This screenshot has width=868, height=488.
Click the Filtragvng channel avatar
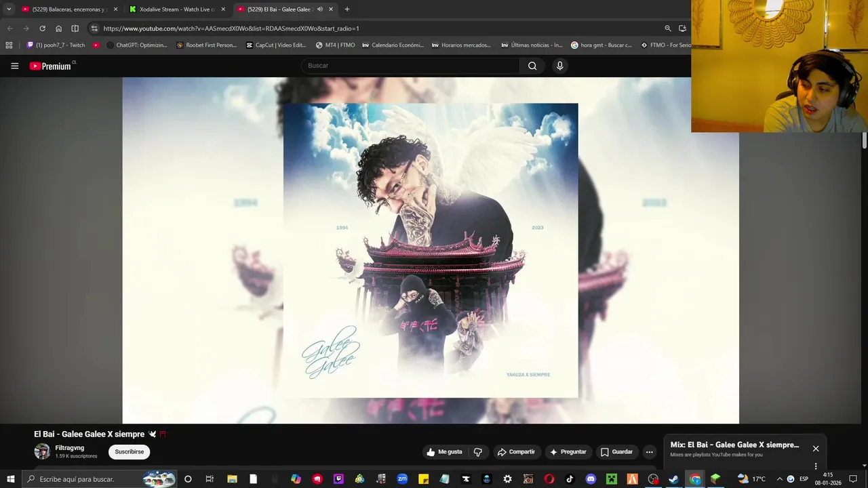click(42, 451)
